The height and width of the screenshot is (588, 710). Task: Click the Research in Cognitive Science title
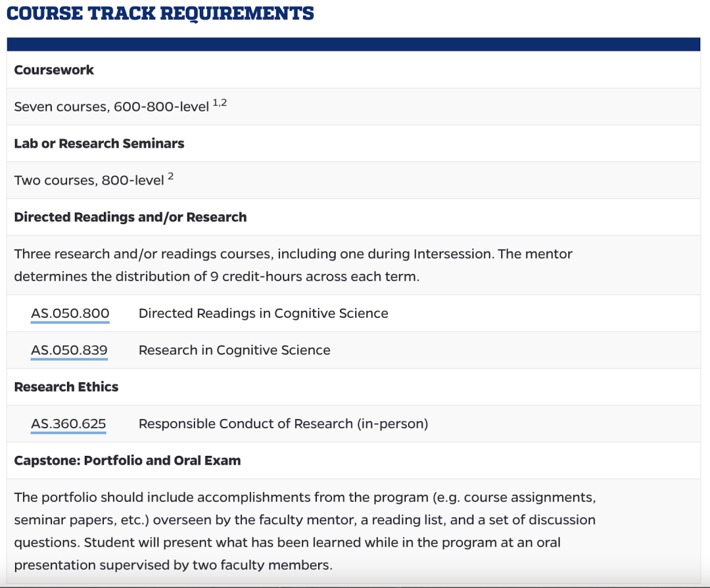[234, 350]
